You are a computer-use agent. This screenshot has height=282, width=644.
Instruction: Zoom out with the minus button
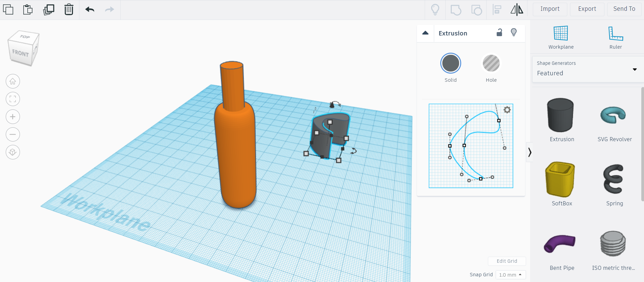coord(13,134)
